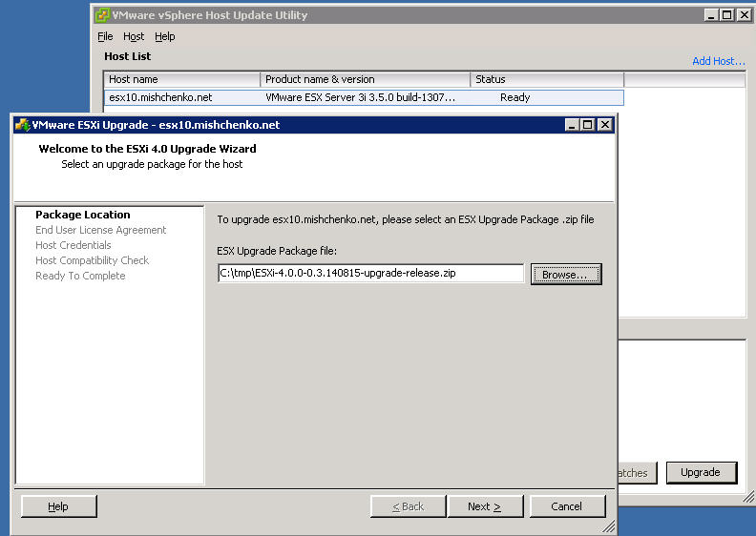Click the wizard window resize grip

[609, 526]
